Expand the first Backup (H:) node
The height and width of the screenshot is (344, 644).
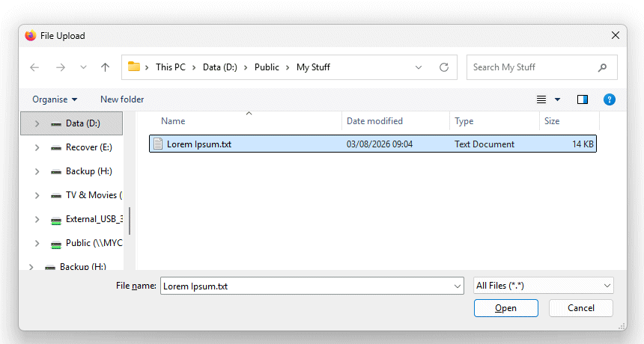37,171
